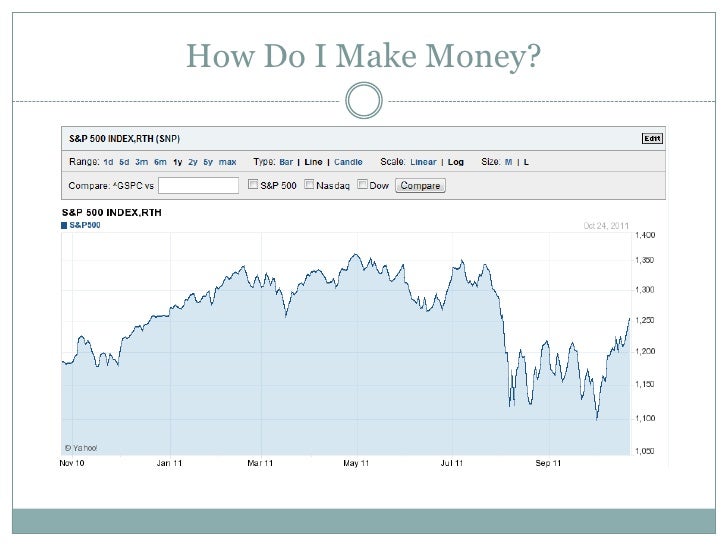Screen dimensions: 728x546
Task: Click the 1,400 price axis value
Action: tap(645, 235)
